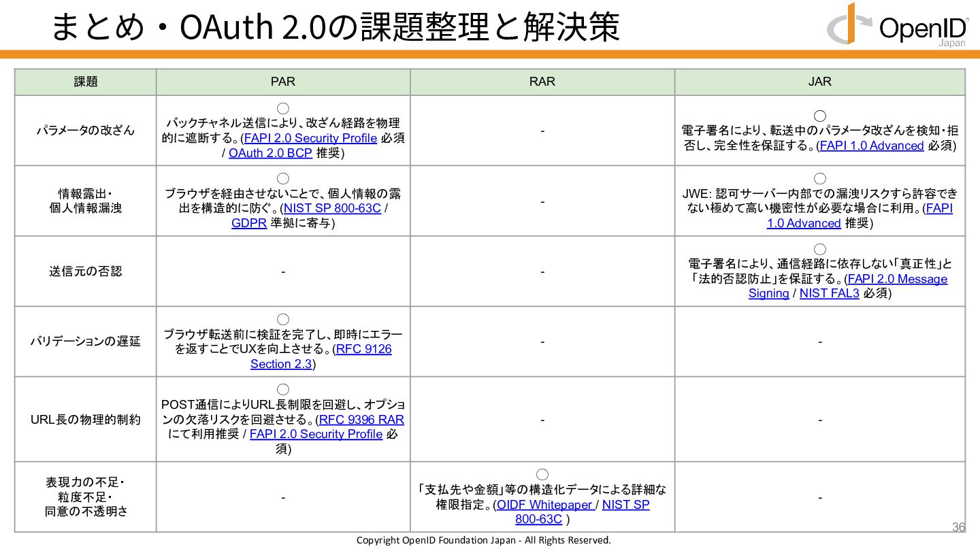Viewport: 980px width, 551px height.
Task: Select the RAR column header
Action: [542, 82]
